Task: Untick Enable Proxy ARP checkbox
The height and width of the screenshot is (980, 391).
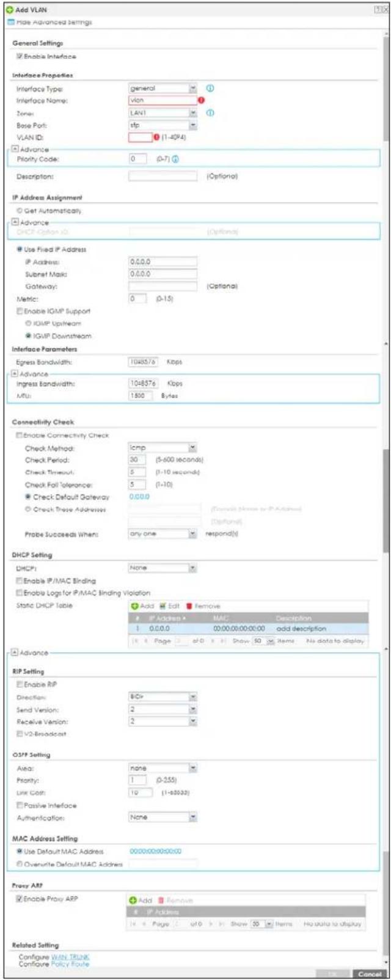Action: [20, 899]
